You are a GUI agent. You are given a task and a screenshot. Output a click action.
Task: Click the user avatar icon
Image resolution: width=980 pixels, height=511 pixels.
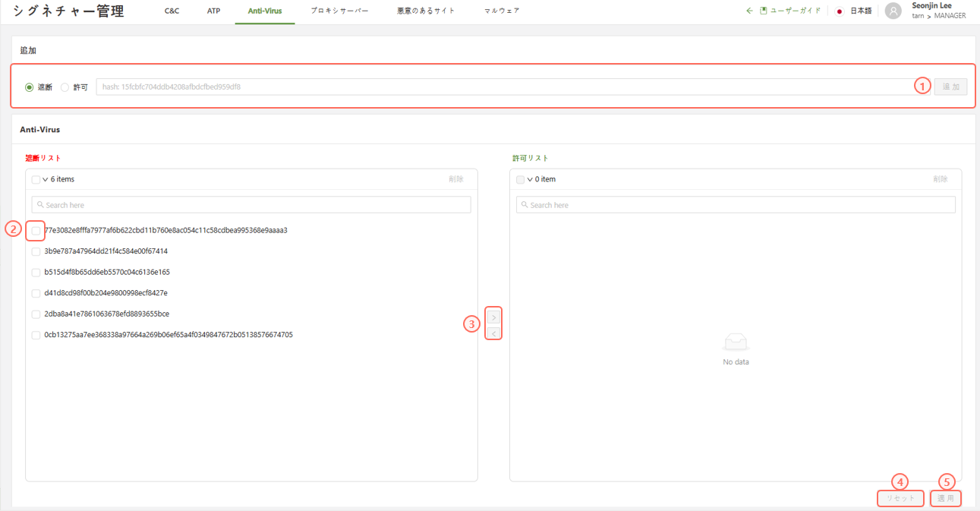click(893, 11)
